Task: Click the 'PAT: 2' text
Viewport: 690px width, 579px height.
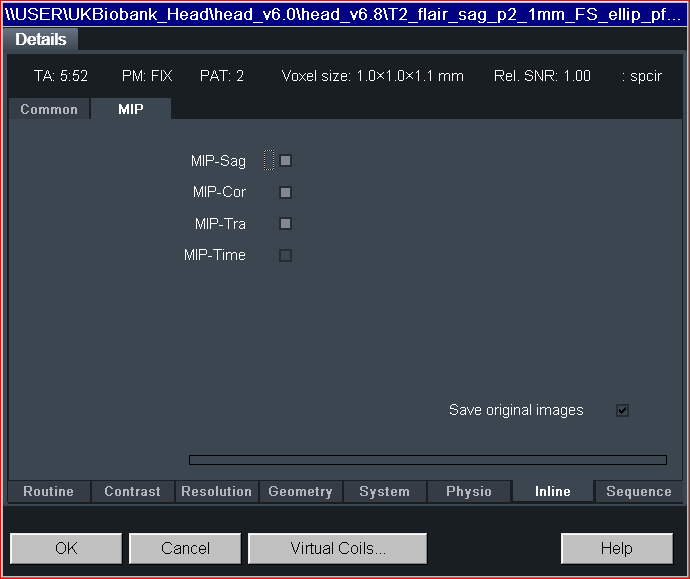Action: [222, 76]
